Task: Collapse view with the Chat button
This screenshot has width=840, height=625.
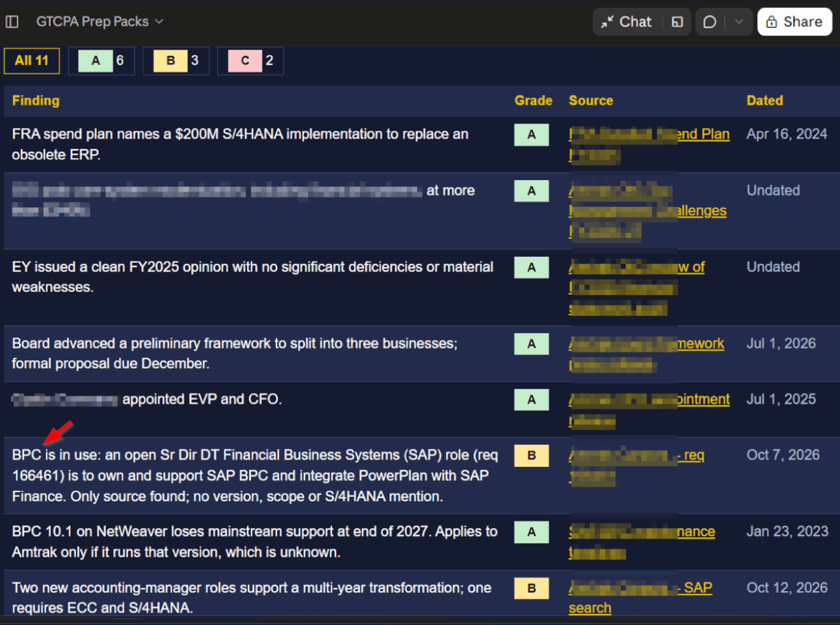Action: tap(627, 21)
